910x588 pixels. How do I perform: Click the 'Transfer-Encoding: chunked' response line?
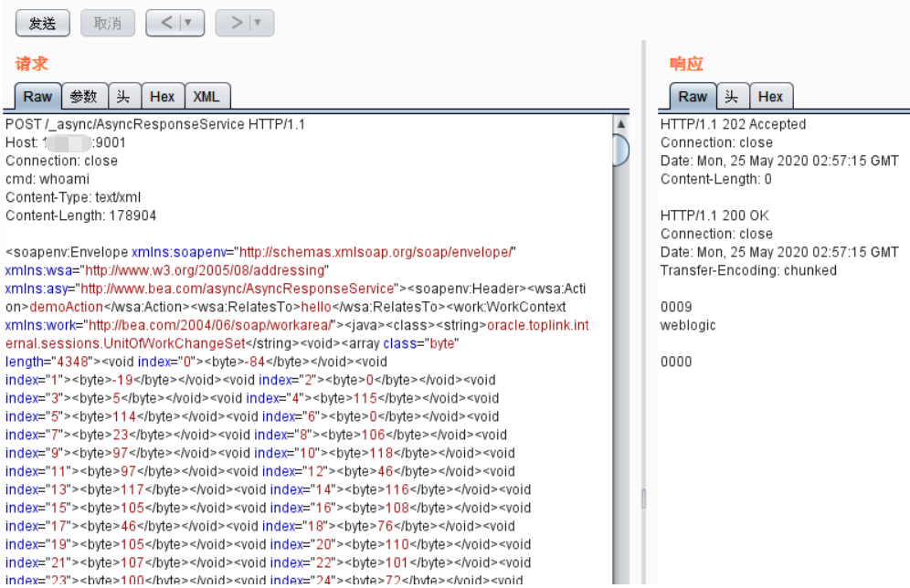pos(748,271)
